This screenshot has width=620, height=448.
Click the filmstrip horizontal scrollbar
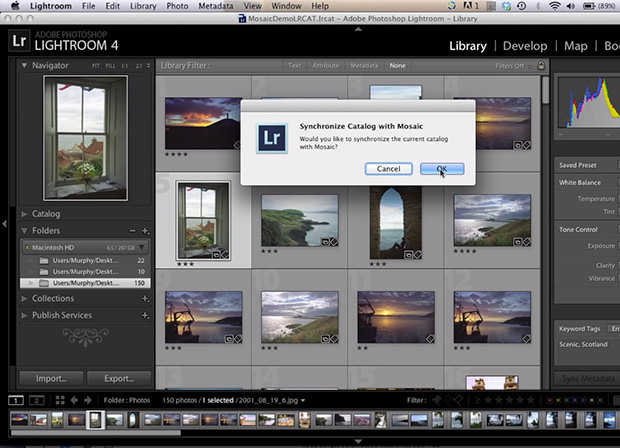click(x=96, y=433)
